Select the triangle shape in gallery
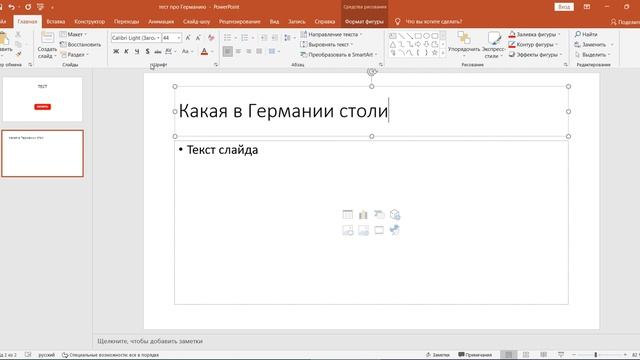The image size is (640, 360). [x=392, y=44]
